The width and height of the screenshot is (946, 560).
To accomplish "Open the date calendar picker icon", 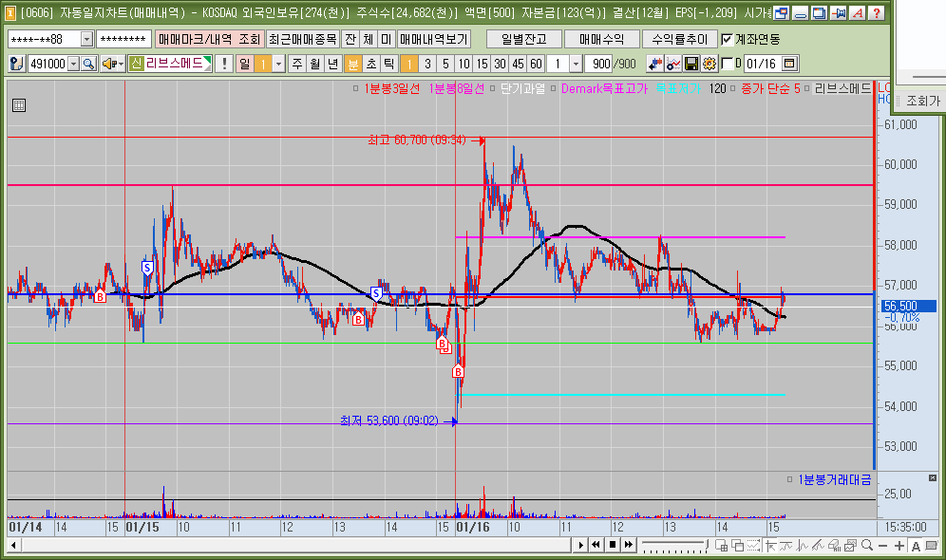I will 789,64.
